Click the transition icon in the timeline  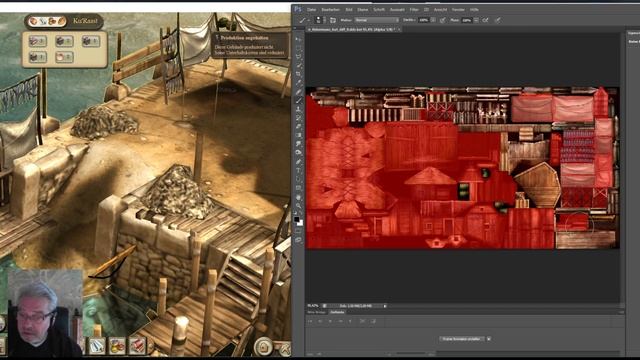pyautogui.click(x=373, y=321)
